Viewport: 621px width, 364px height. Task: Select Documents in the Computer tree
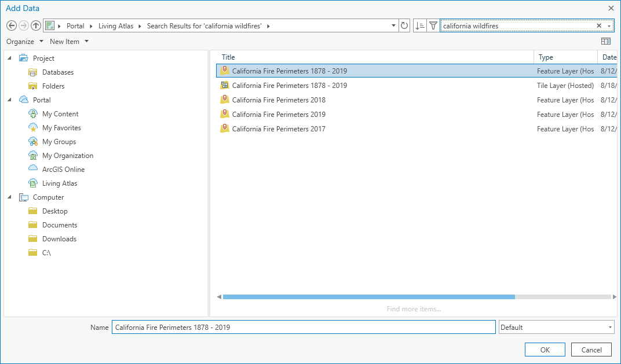click(60, 225)
